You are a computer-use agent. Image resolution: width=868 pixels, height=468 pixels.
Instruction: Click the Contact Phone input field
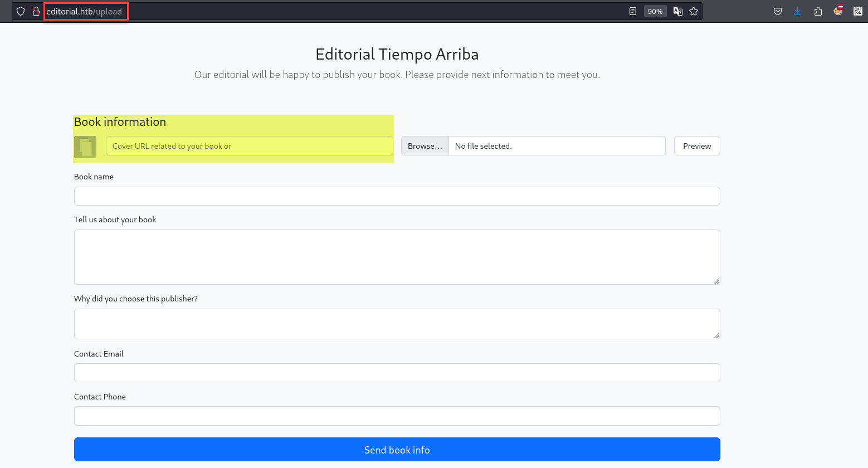pyautogui.click(x=397, y=416)
